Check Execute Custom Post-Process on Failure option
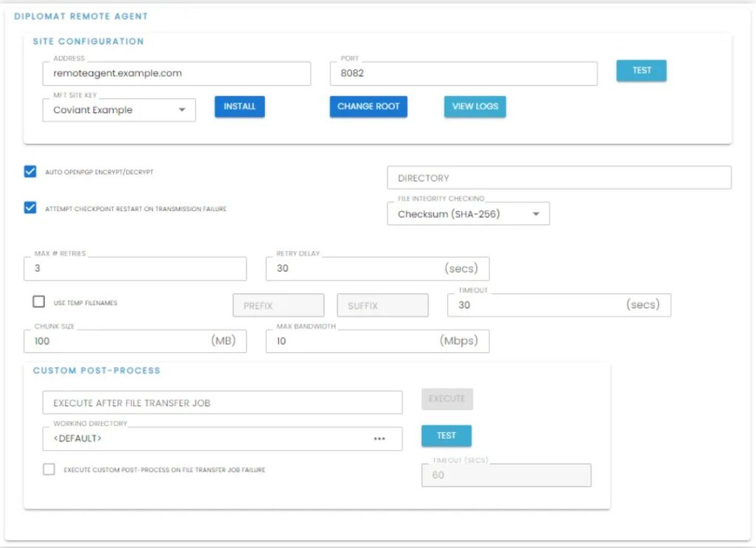The height and width of the screenshot is (548, 756). click(49, 469)
